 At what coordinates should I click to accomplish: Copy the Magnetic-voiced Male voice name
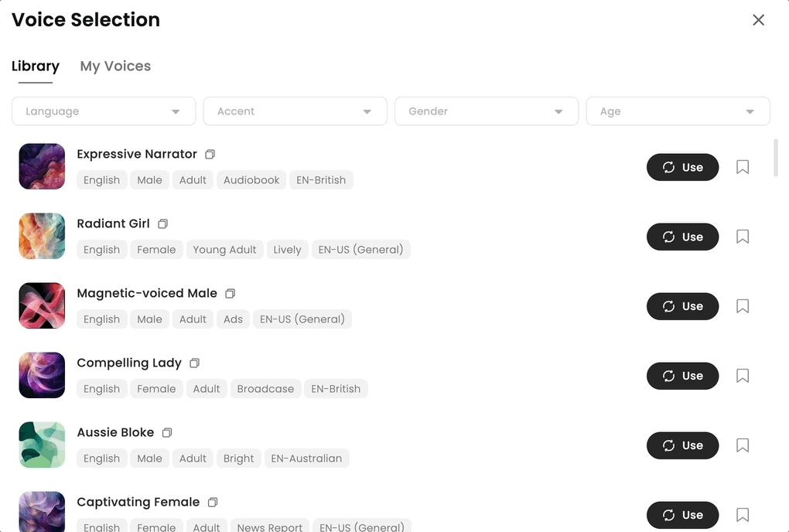pos(230,294)
